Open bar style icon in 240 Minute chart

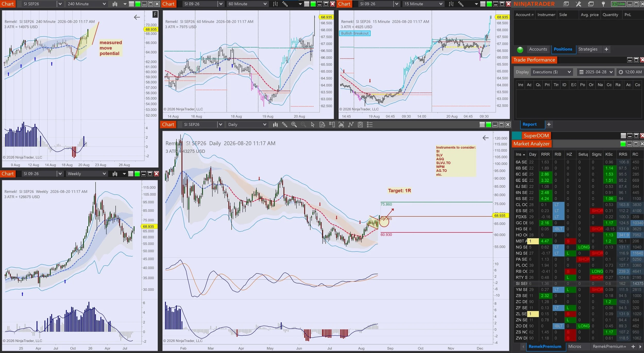[115, 4]
